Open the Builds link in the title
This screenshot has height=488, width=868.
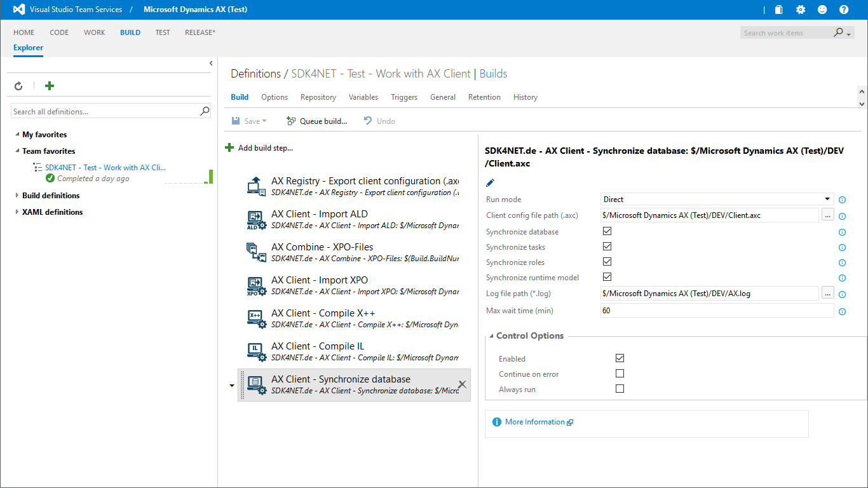coord(494,74)
